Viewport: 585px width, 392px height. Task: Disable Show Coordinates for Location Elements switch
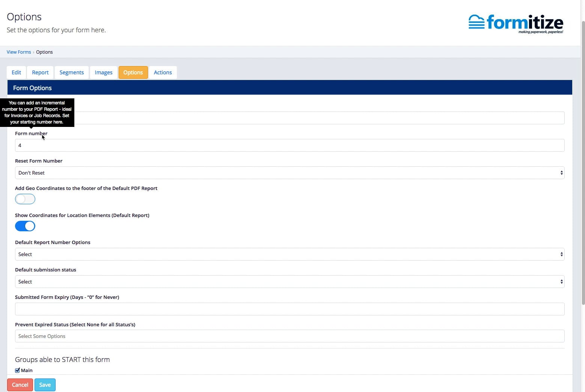(25, 226)
